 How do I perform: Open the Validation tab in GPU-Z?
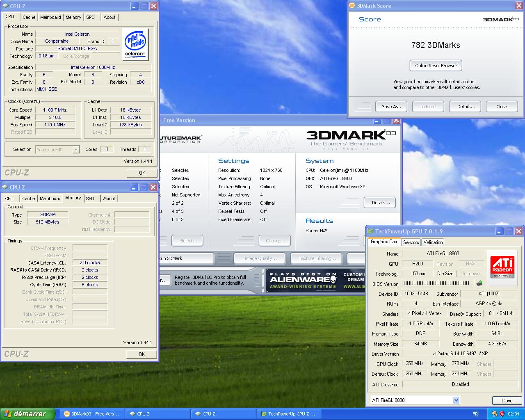pos(433,242)
